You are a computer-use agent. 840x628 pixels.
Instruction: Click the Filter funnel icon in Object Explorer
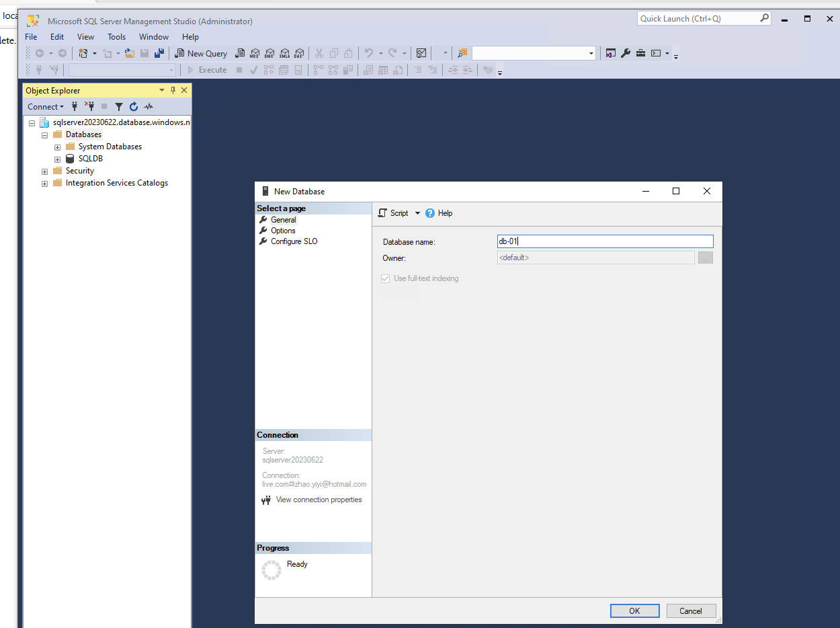click(x=119, y=106)
